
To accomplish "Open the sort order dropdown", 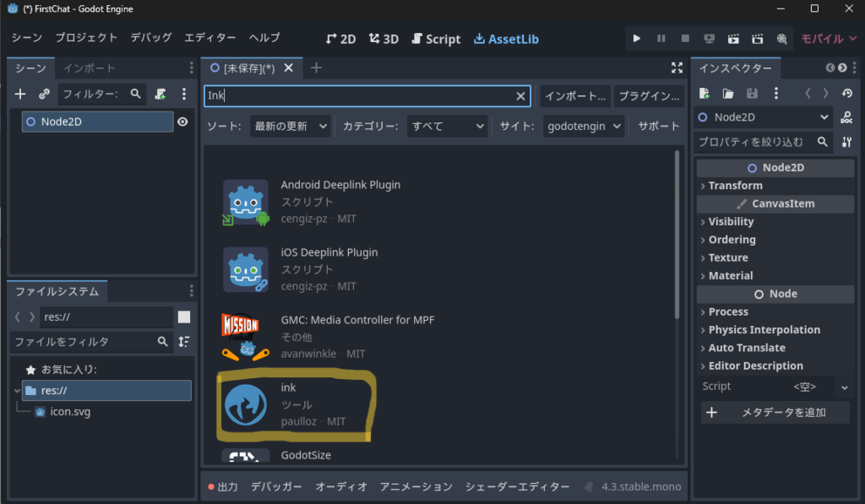I will tap(291, 127).
